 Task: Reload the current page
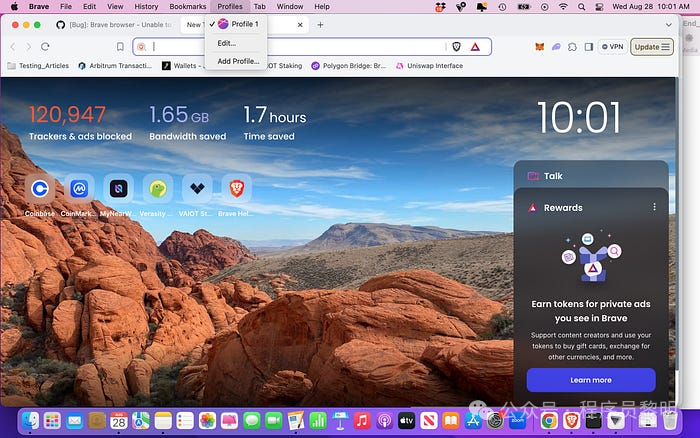coord(45,46)
